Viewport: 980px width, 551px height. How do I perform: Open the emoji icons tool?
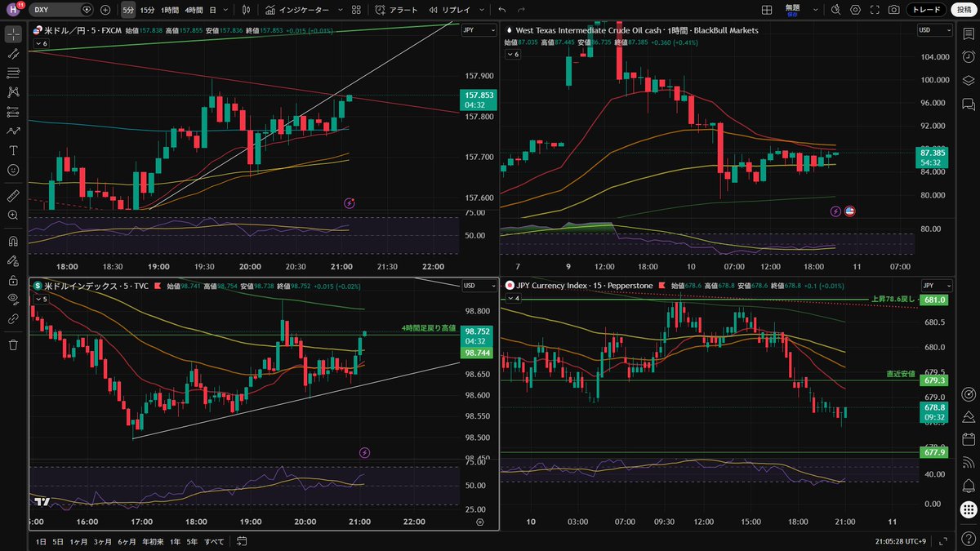point(13,170)
